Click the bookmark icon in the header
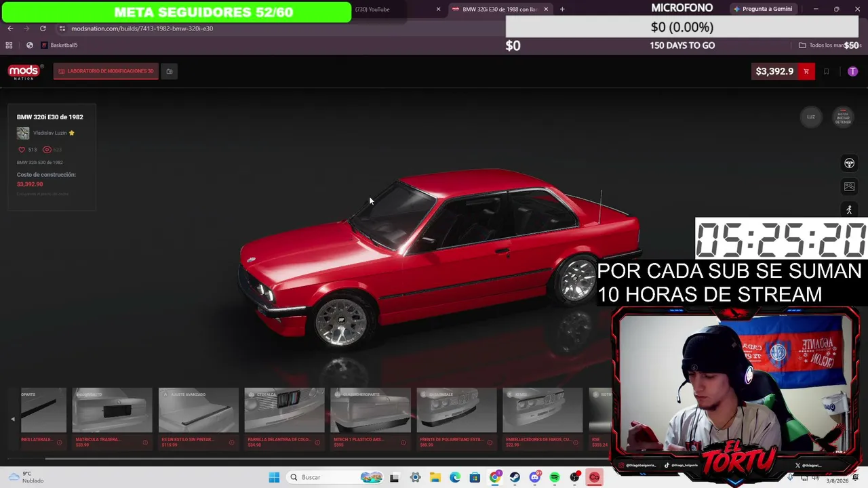Screen dimensions: 868x488 [826, 71]
